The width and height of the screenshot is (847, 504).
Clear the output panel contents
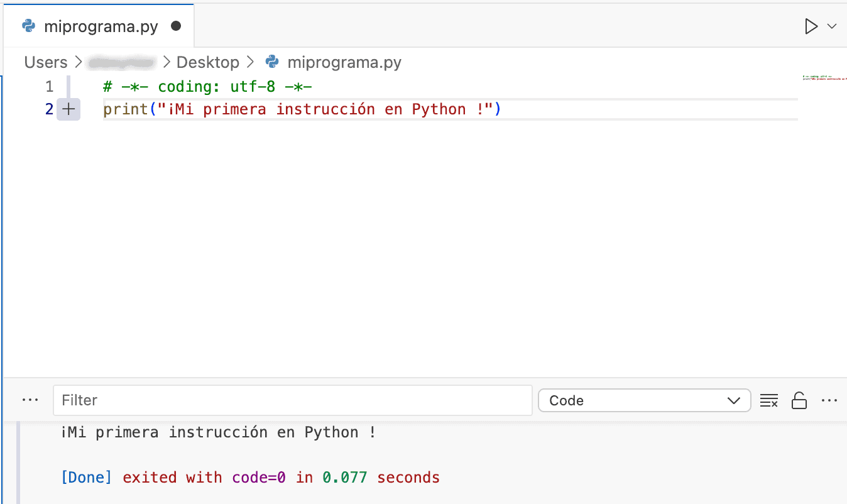point(769,400)
